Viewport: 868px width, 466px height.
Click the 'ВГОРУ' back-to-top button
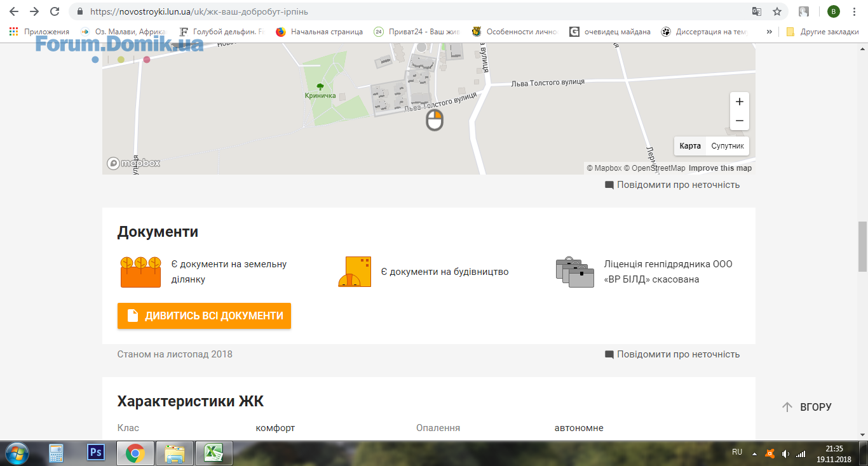pyautogui.click(x=806, y=407)
